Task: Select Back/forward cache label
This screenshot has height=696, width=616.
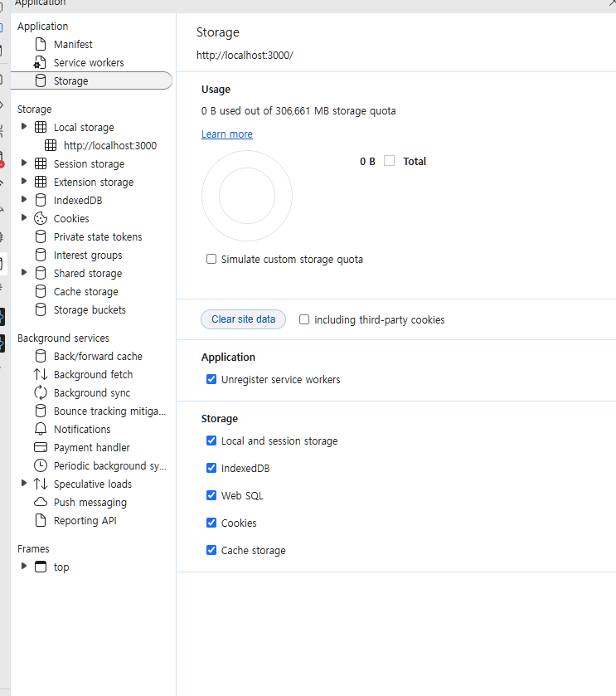Action: coord(98,357)
